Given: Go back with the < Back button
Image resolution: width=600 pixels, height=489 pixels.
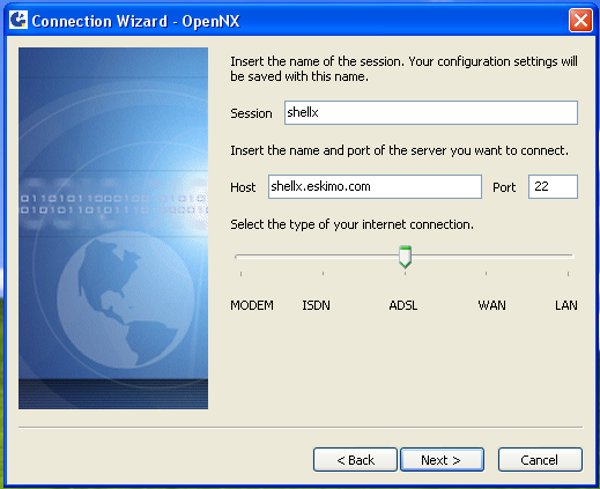Looking at the screenshot, I should (355, 460).
